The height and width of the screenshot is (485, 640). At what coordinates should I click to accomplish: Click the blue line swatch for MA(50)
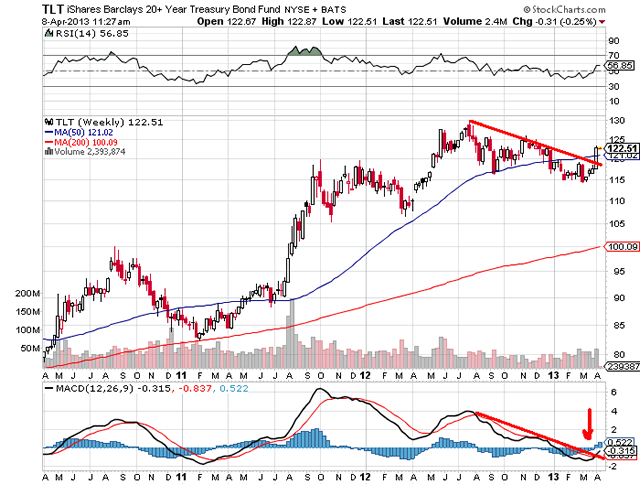(x=49, y=132)
